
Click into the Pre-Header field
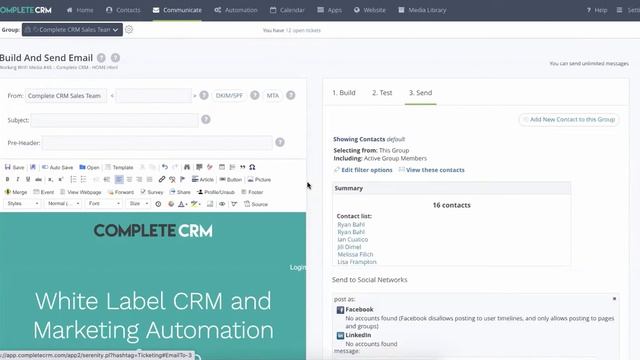[x=157, y=143]
